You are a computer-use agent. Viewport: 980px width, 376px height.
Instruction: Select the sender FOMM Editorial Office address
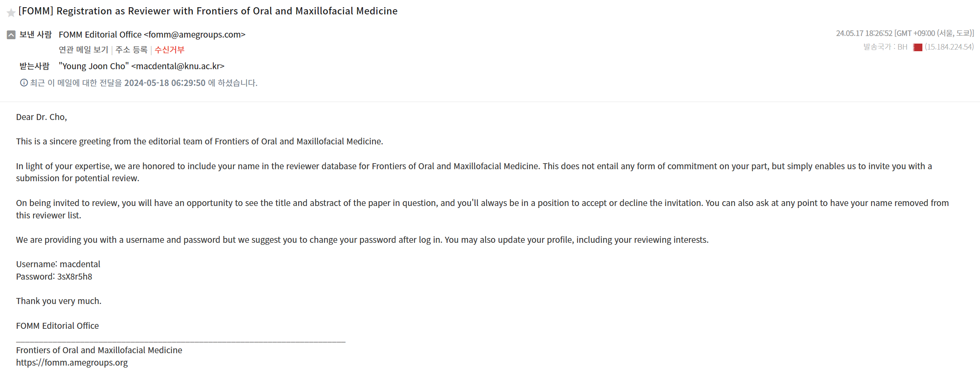pos(152,35)
